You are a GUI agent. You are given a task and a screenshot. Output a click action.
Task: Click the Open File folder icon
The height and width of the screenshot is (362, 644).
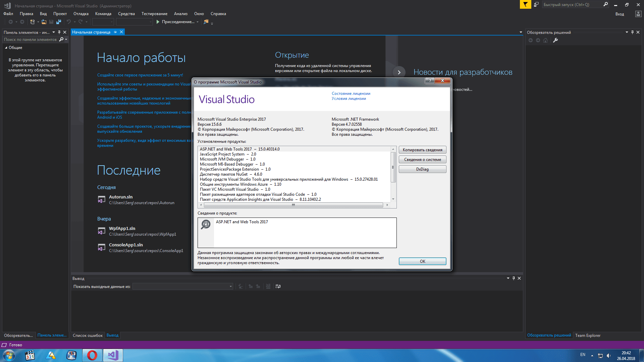click(x=44, y=22)
